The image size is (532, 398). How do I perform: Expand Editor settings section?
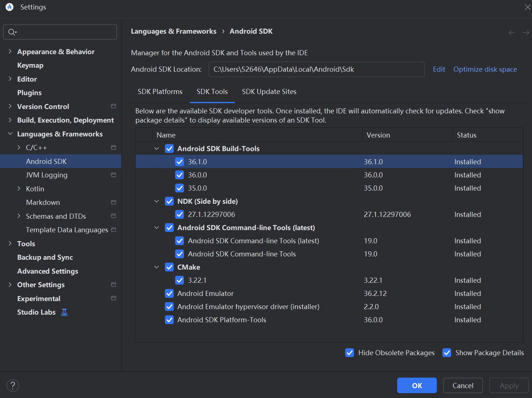point(10,79)
